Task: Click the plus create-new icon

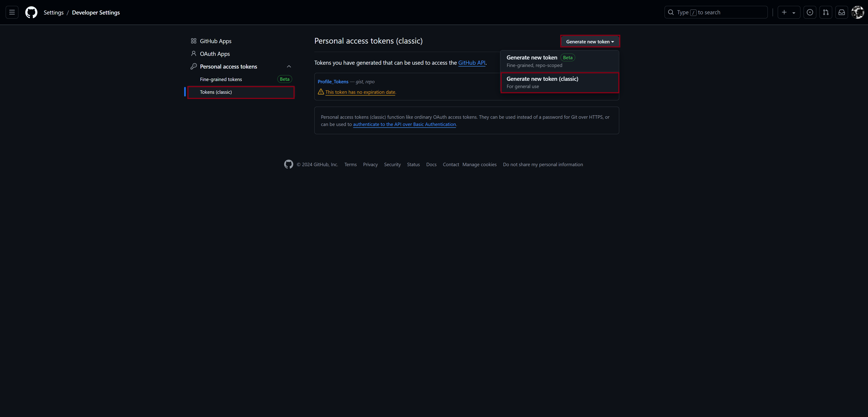Action: coord(784,12)
